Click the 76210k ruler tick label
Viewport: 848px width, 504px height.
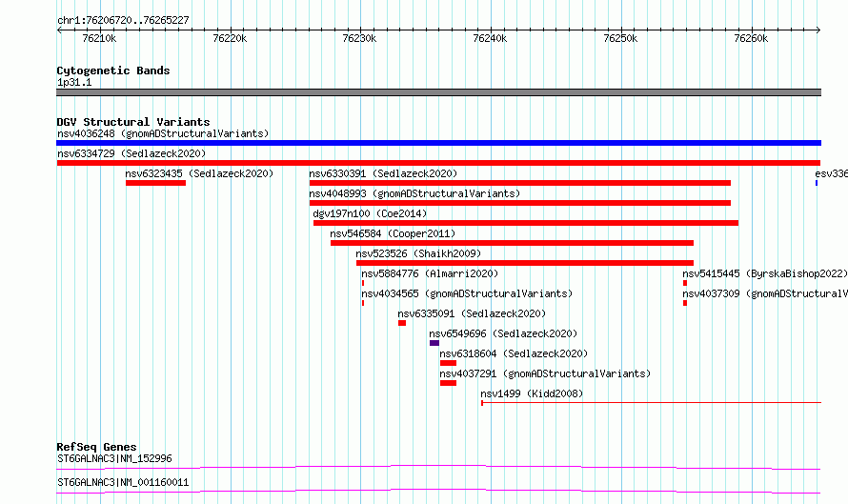click(99, 38)
